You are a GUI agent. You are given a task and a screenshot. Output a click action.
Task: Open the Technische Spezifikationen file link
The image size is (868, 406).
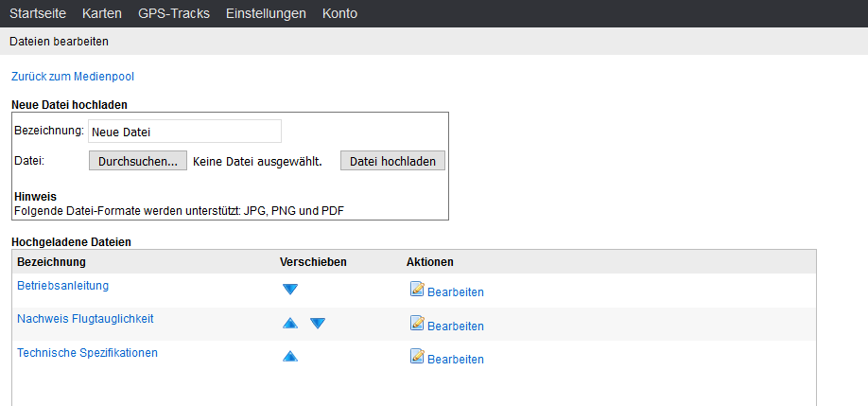point(87,353)
